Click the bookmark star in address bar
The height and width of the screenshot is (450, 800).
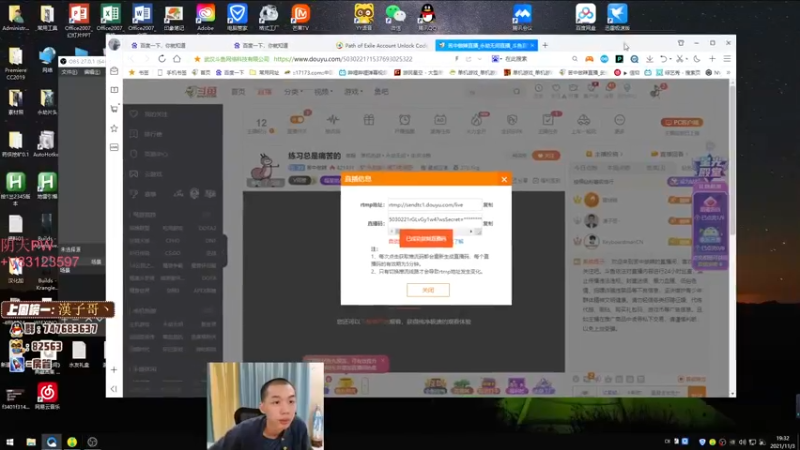197,59
